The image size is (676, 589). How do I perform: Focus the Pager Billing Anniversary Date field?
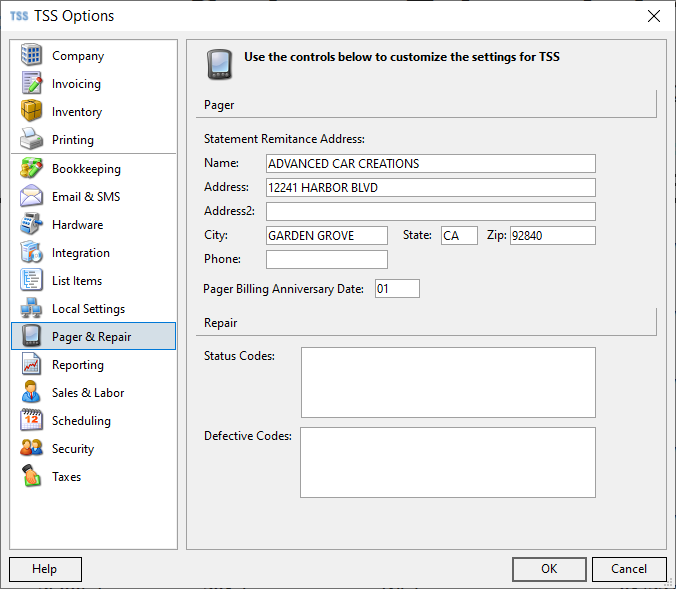tap(397, 288)
